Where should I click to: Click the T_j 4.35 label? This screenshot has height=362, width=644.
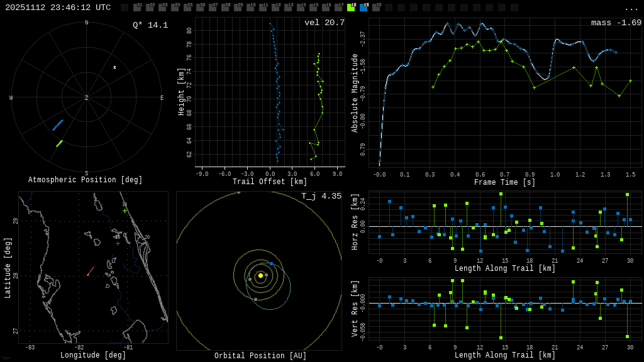pyautogui.click(x=321, y=196)
